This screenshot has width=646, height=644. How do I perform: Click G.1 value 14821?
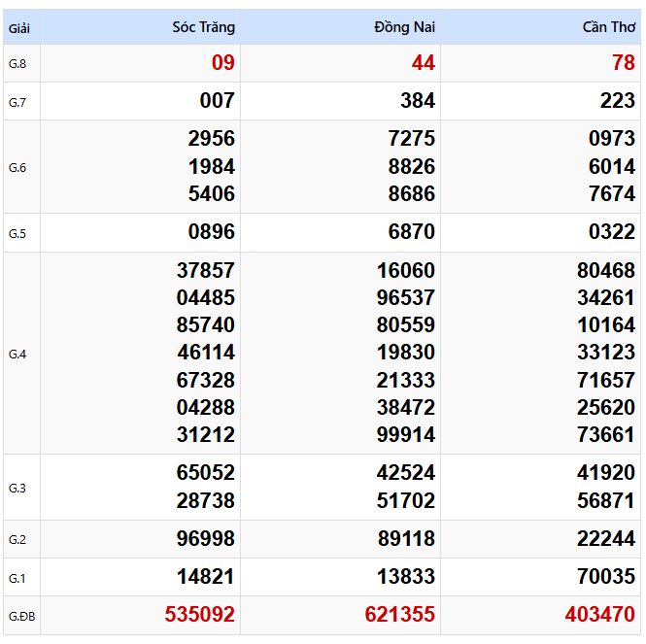(206, 576)
